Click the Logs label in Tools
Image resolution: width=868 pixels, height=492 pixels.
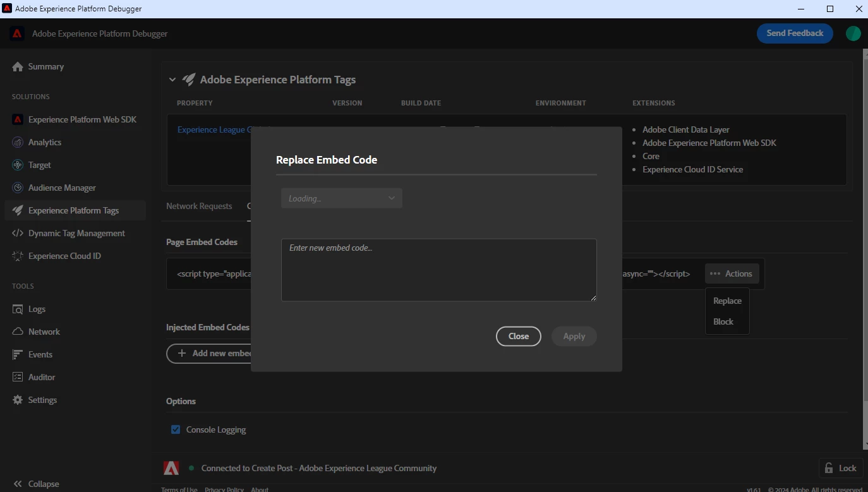tap(37, 309)
